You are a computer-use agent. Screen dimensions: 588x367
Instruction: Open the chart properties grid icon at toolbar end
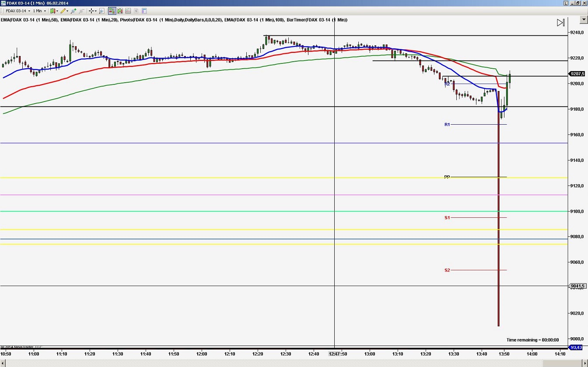[x=144, y=10]
